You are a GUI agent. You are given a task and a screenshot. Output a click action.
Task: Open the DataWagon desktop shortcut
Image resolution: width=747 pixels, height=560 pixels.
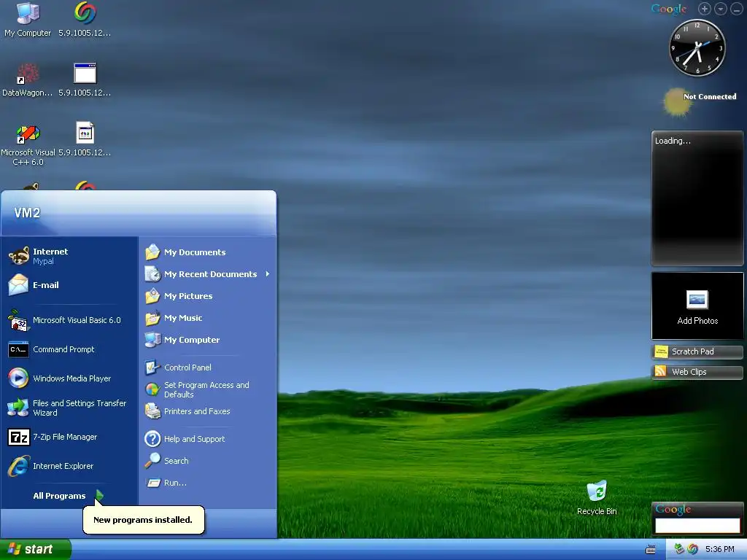27,79
